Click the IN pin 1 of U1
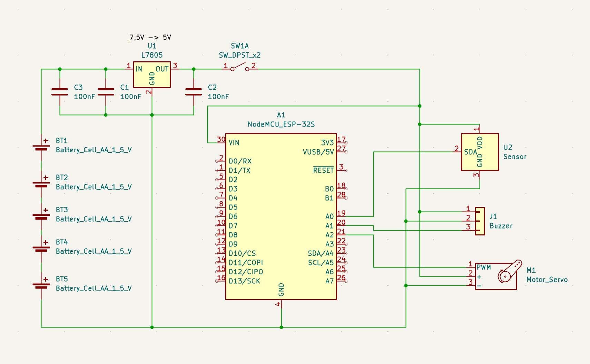The width and height of the screenshot is (590, 364). click(129, 69)
